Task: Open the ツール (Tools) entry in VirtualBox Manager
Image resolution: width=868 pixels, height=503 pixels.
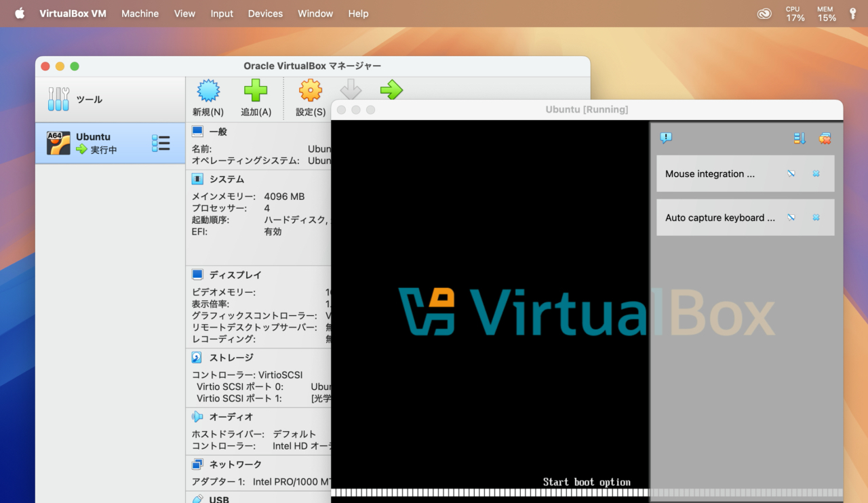Action: pyautogui.click(x=110, y=99)
